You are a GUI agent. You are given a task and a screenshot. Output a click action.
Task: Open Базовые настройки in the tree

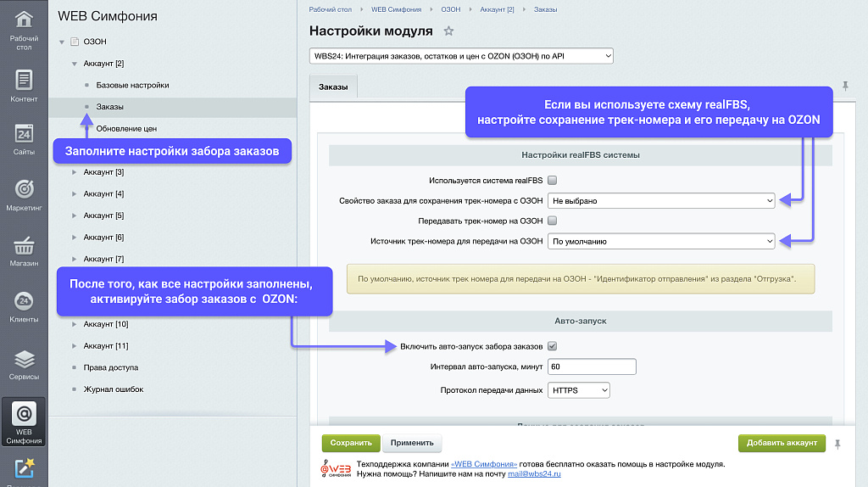coord(132,86)
